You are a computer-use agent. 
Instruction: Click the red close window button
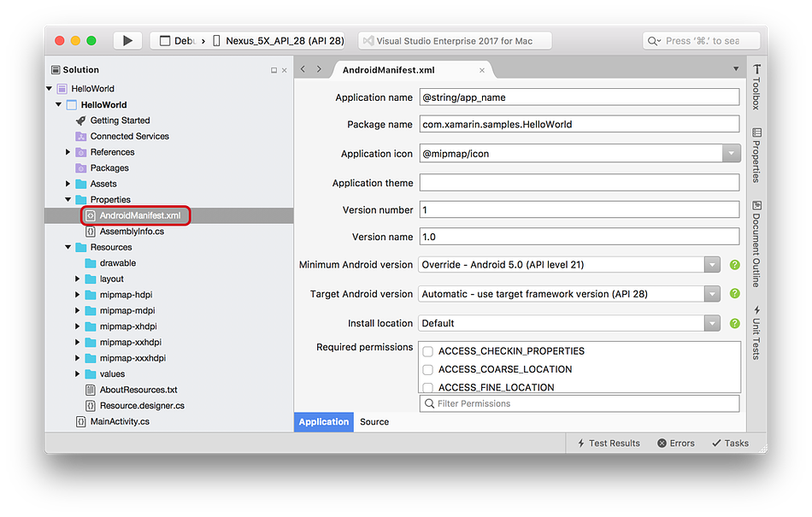pyautogui.click(x=60, y=40)
